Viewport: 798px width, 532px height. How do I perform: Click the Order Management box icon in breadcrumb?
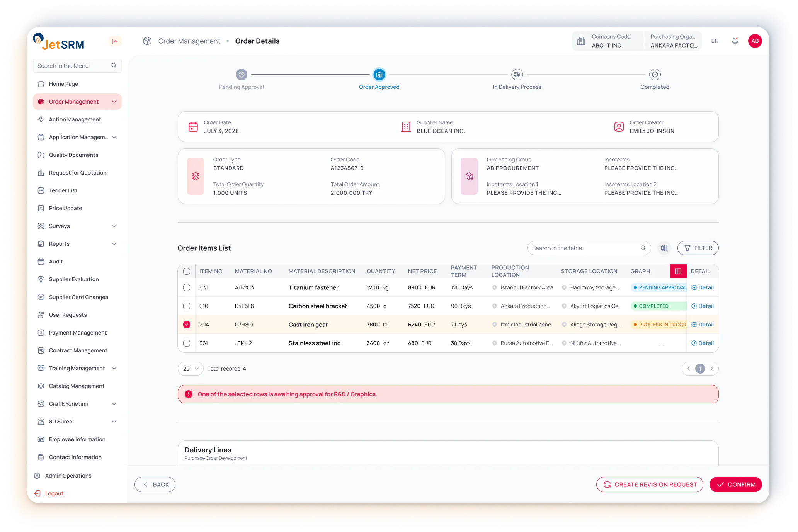point(147,41)
